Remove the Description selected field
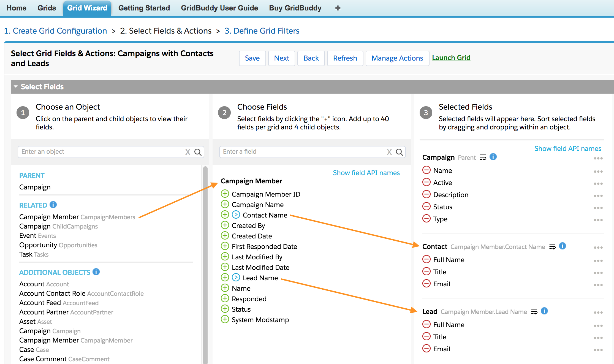The image size is (614, 364). (x=426, y=194)
